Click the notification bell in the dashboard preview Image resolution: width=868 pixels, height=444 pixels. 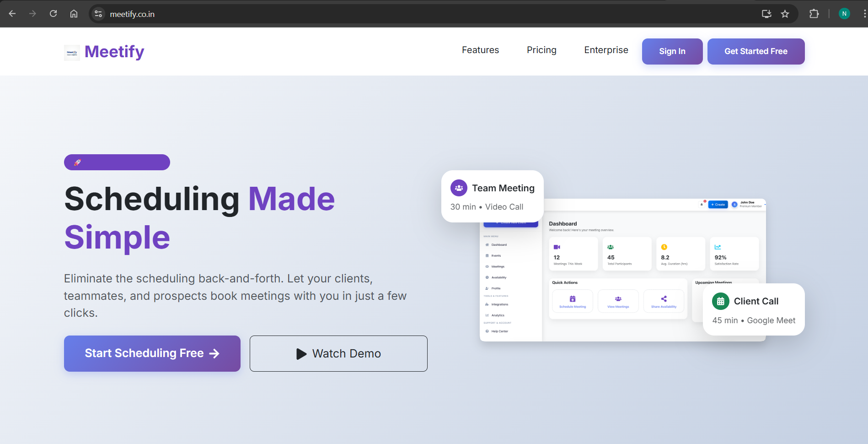tap(702, 205)
